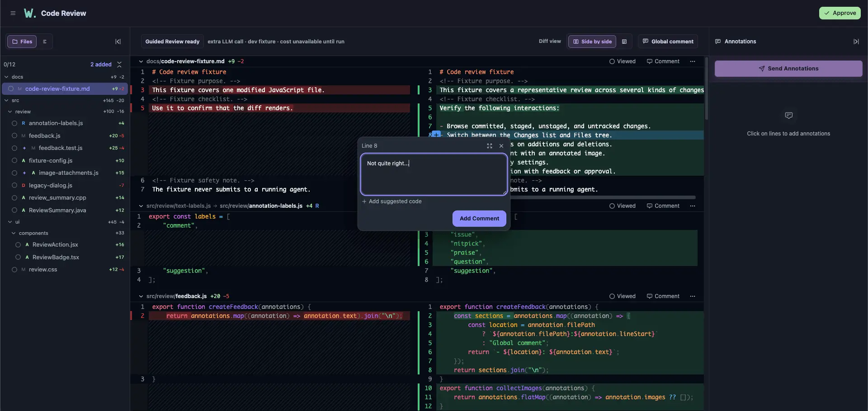Image resolution: width=868 pixels, height=411 pixels.
Task: Click the plus add-annotation icon on line 8
Action: [x=436, y=135]
